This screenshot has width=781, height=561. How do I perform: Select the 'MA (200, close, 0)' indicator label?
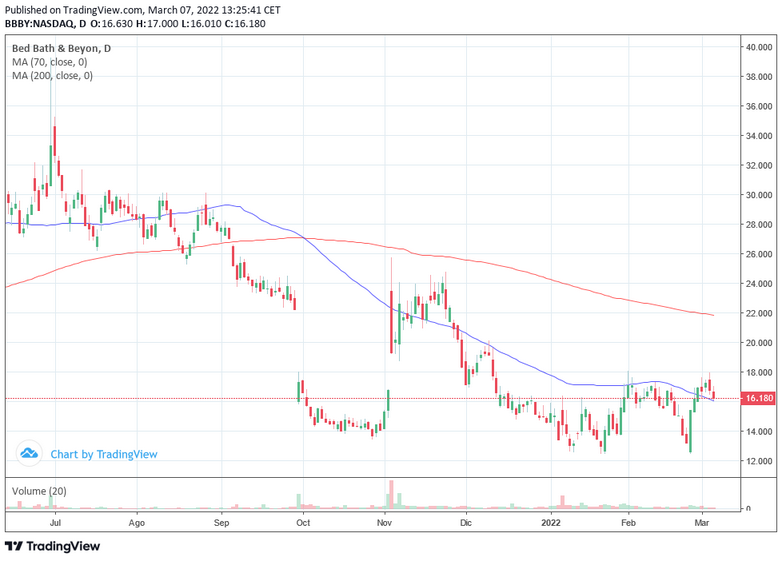coord(52,76)
